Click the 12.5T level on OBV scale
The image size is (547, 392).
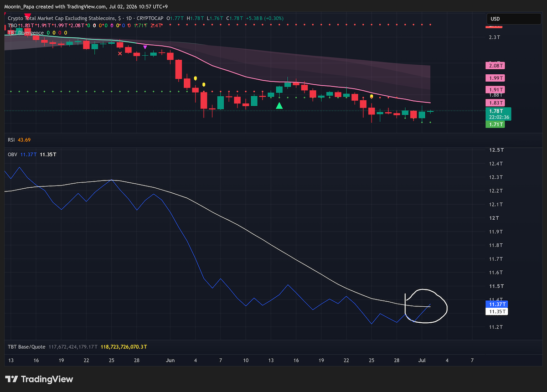(496, 150)
